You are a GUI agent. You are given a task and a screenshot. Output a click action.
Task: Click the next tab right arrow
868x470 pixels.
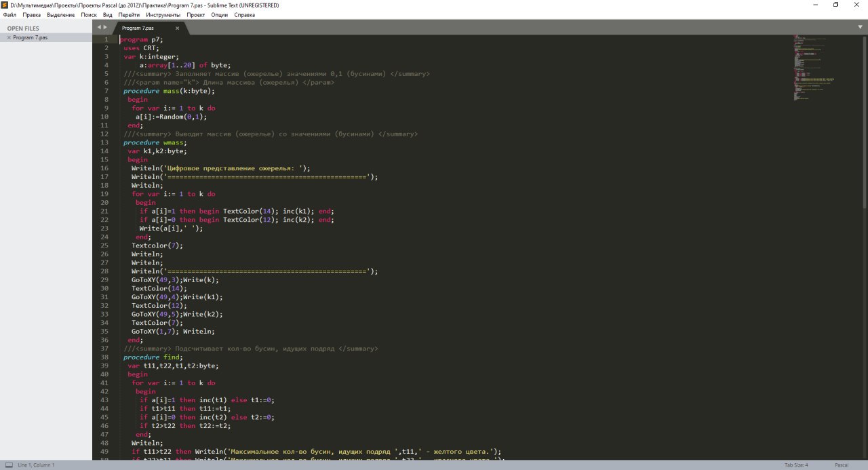[105, 28]
